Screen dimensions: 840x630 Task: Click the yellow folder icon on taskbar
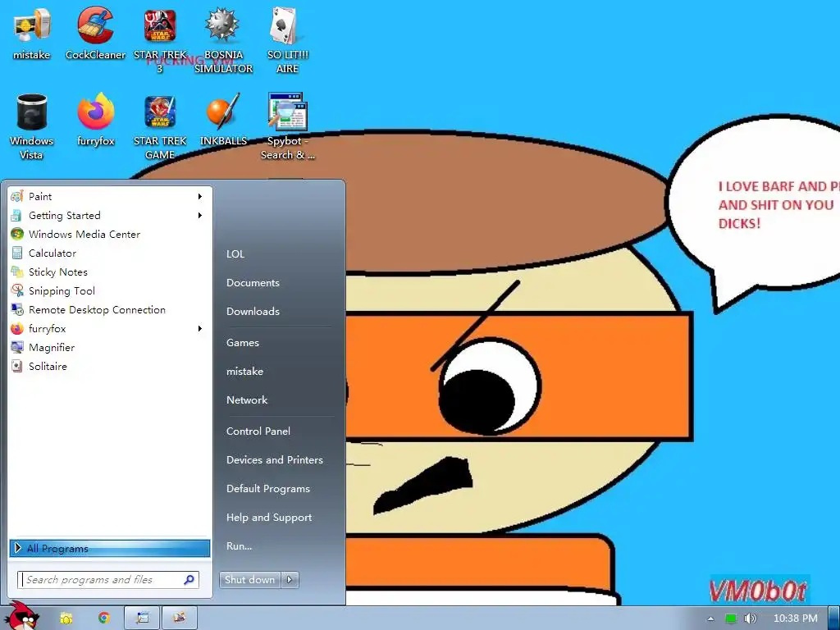click(x=66, y=618)
